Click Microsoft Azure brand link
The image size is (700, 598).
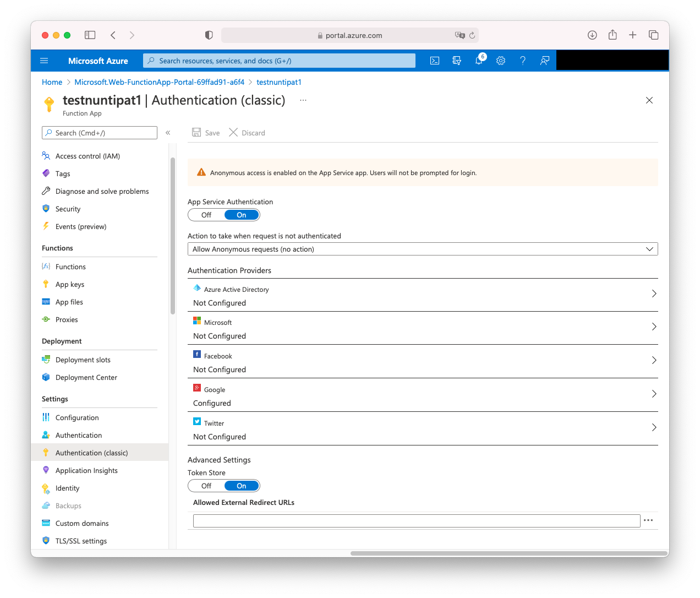click(x=98, y=61)
